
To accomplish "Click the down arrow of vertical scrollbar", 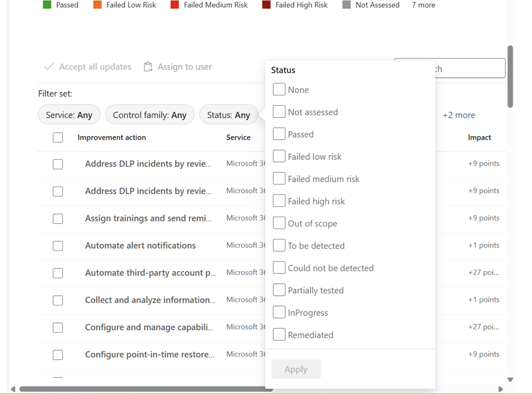I will [x=510, y=380].
